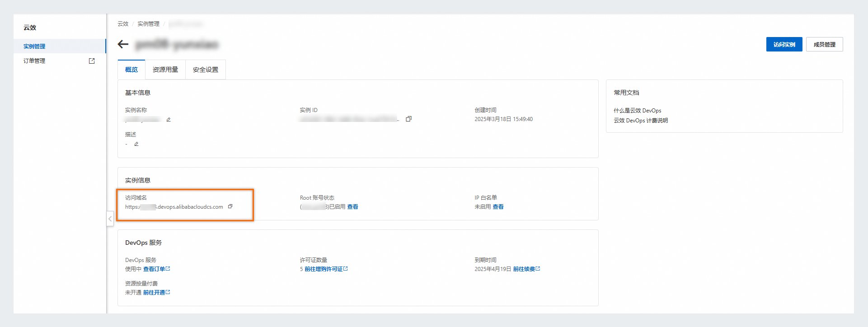Select 实例管理 in the sidebar
Viewport: 868px width, 327px height.
(59, 46)
